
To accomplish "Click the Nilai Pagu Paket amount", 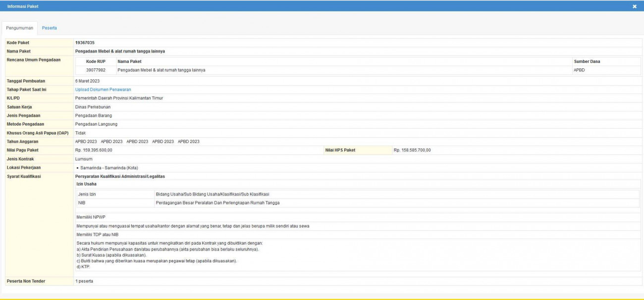I will pos(94,150).
